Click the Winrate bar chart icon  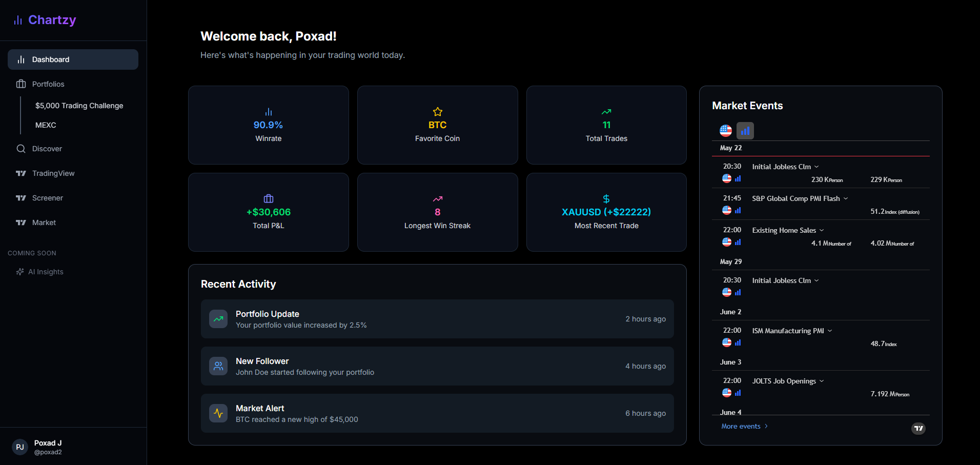[269, 112]
